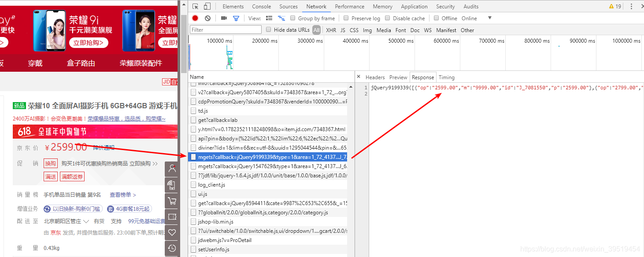Open the 盒子路由 nav link

81,63
